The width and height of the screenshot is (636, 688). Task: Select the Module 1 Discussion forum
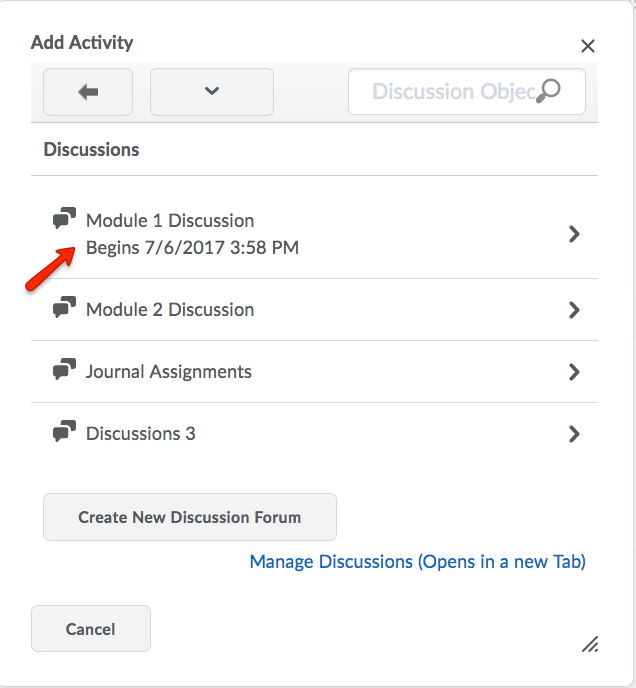coord(170,221)
